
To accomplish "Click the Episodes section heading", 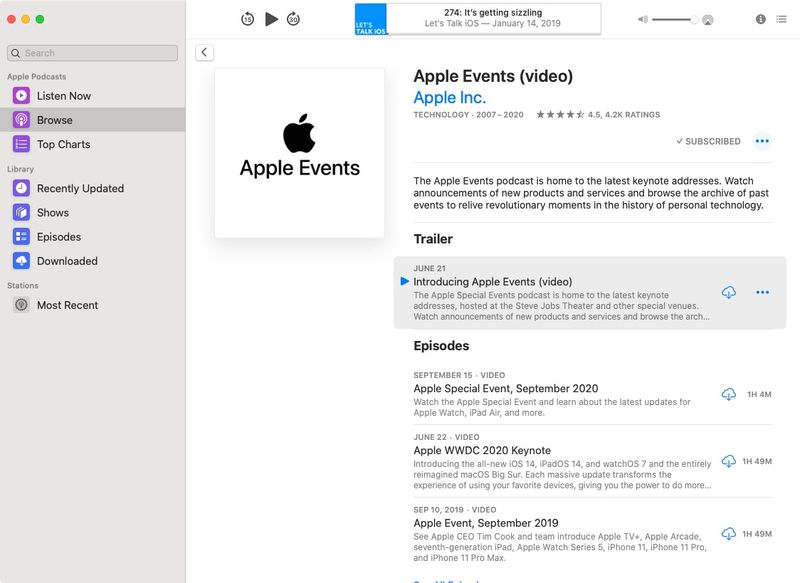I will coord(441,346).
